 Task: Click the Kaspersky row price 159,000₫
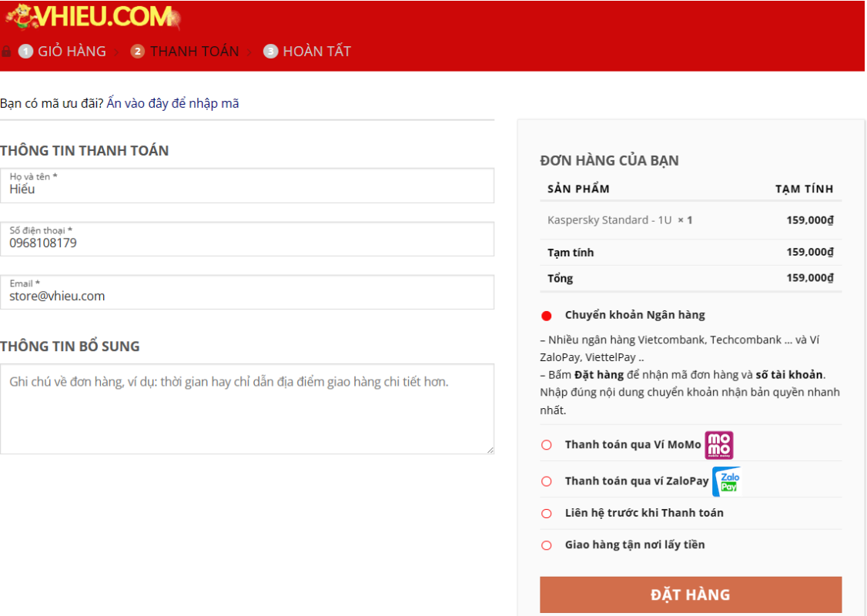pyautogui.click(x=810, y=220)
